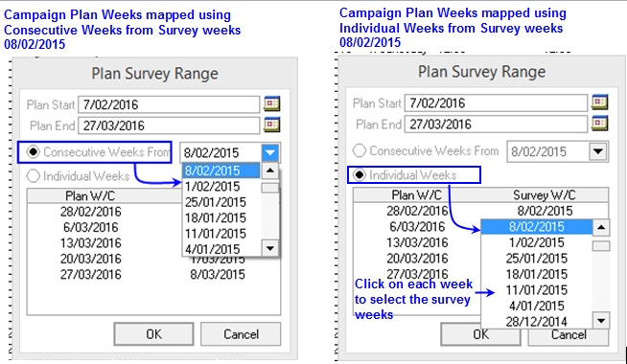
Task: Open calendar picker for left Plan End
Action: pos(271,125)
